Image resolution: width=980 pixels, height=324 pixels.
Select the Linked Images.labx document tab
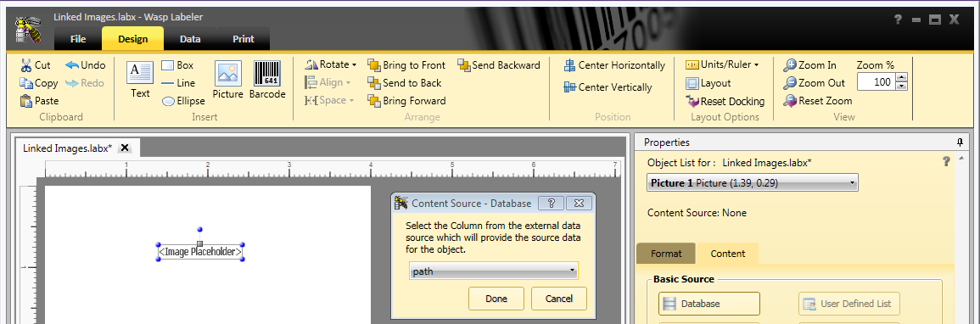[68, 148]
